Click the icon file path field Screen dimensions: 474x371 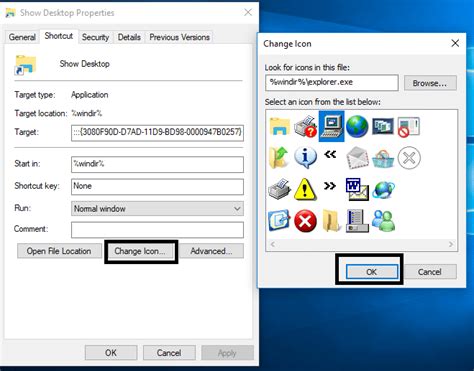[x=332, y=82]
